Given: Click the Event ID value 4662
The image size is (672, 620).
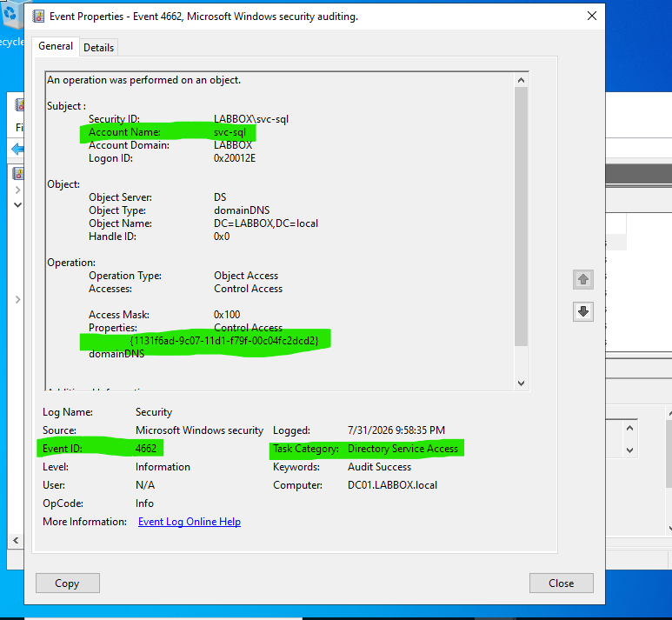Looking at the screenshot, I should pos(146,449).
